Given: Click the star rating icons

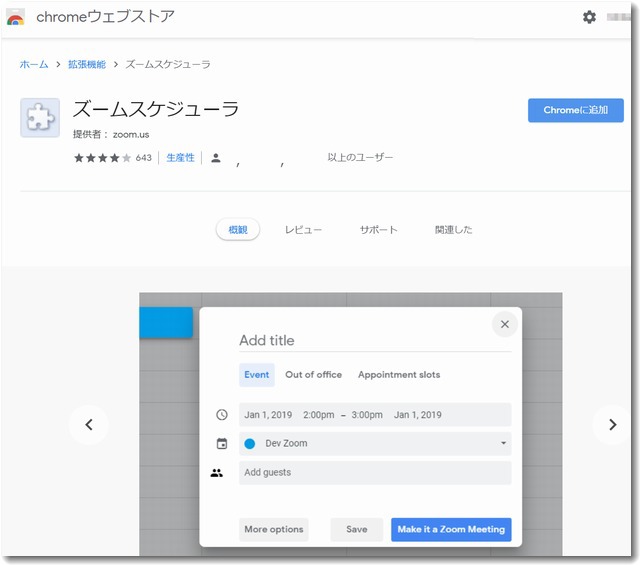Looking at the screenshot, I should point(102,158).
